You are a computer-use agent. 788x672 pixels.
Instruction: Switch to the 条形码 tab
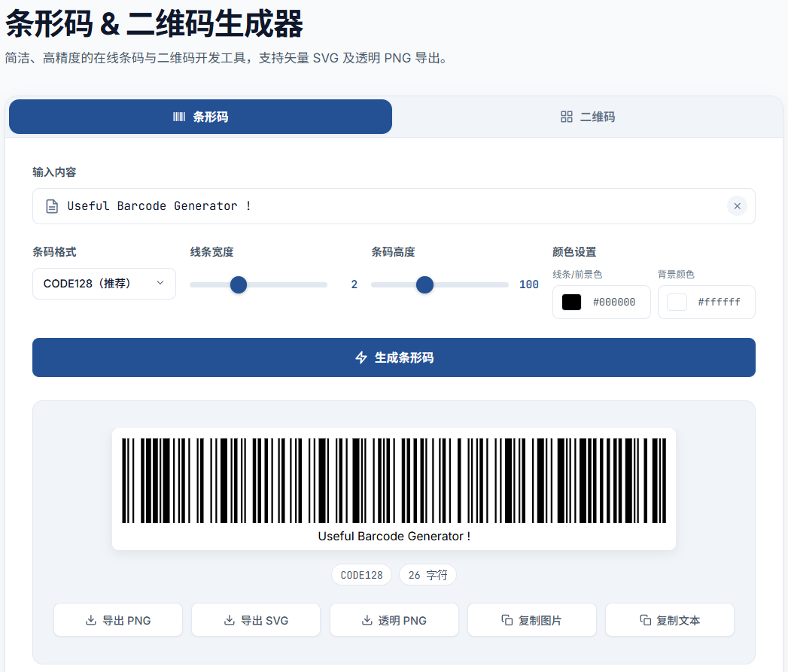(x=200, y=117)
